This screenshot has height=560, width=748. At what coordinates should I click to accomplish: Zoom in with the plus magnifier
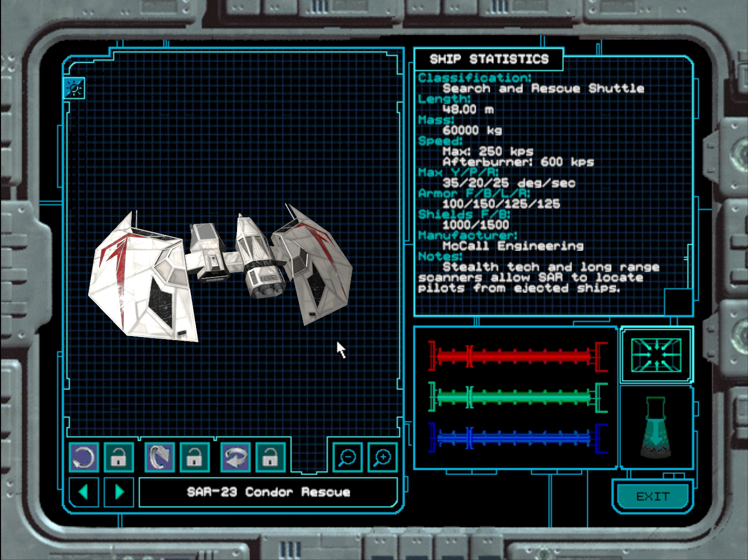click(x=382, y=457)
